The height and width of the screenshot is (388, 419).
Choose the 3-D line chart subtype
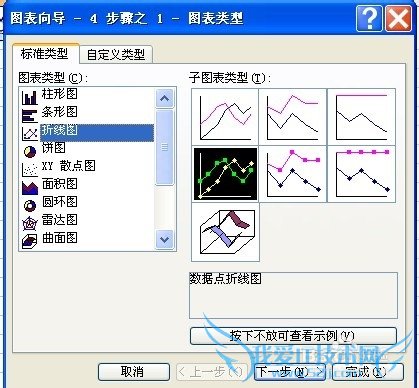[x=225, y=232]
